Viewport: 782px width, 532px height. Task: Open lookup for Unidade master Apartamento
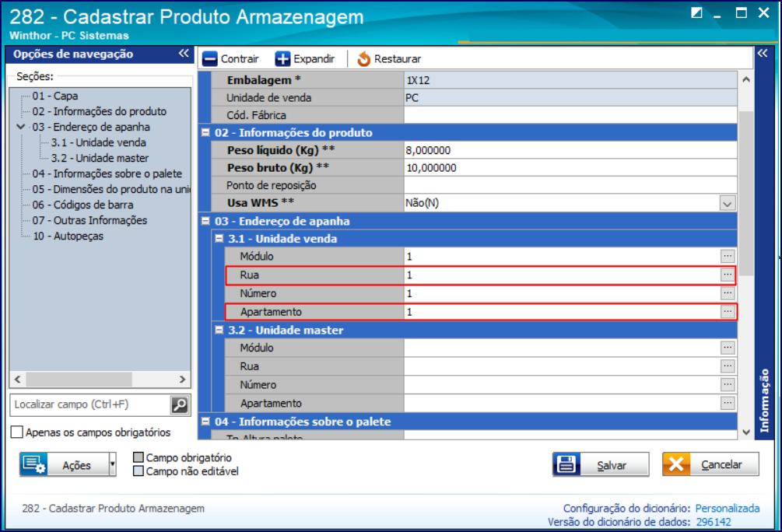727,403
